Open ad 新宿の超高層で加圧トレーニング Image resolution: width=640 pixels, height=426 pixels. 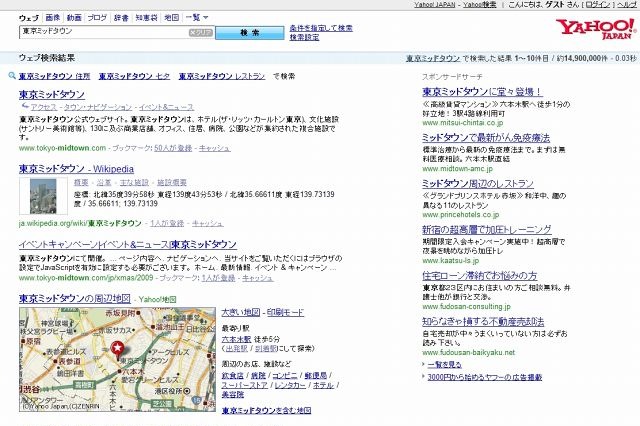487,229
